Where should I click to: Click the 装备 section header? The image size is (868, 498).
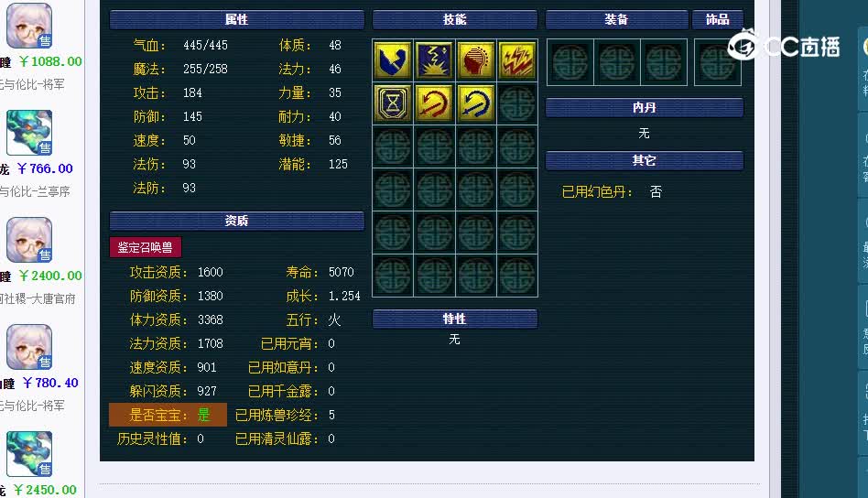[x=617, y=19]
